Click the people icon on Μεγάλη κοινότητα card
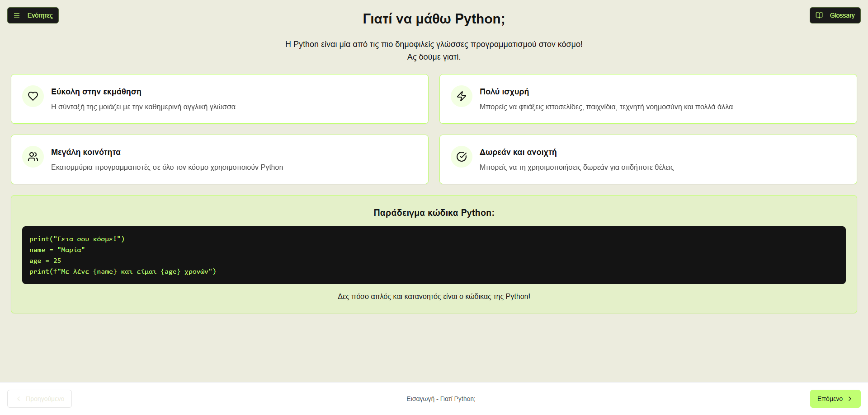 click(33, 156)
